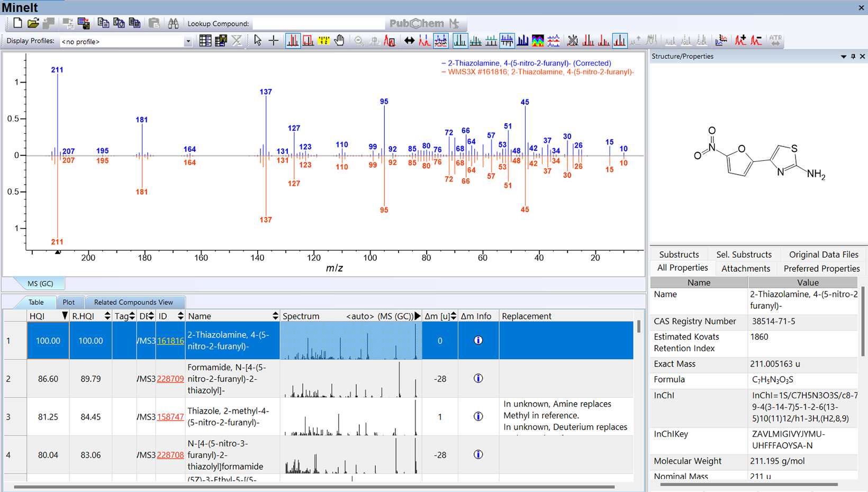Toggle the table grid view icon

[205, 41]
